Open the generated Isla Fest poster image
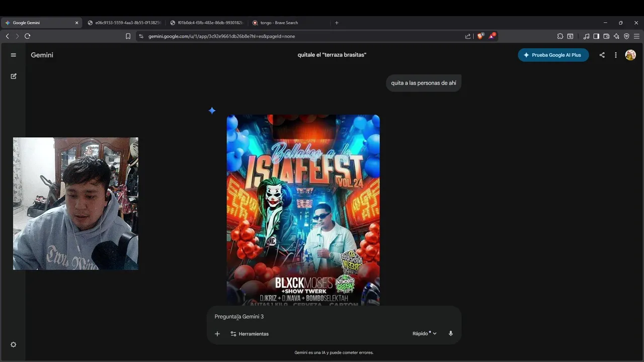Viewport: 644px width, 362px height. [303, 210]
